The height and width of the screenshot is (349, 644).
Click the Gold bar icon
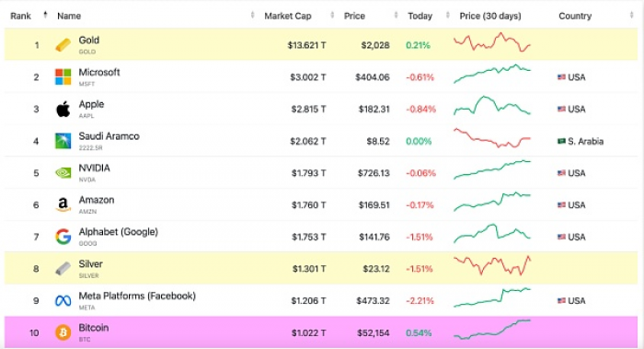(63, 45)
